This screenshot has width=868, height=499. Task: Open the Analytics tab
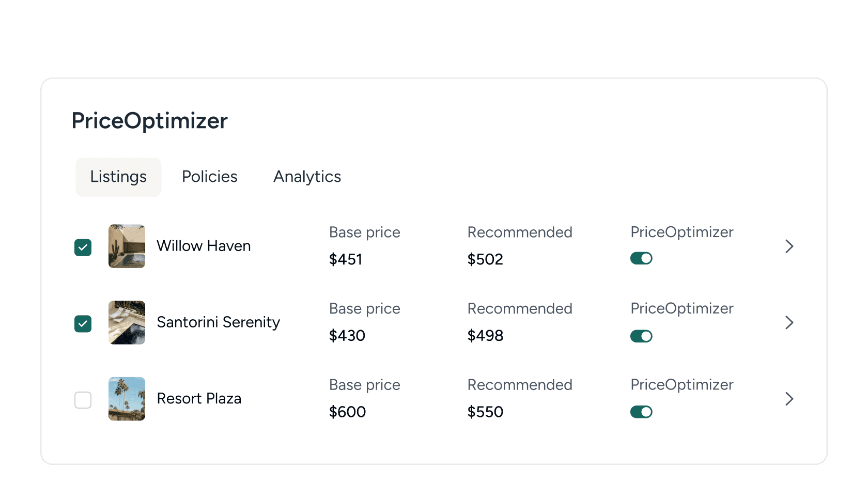pyautogui.click(x=307, y=176)
